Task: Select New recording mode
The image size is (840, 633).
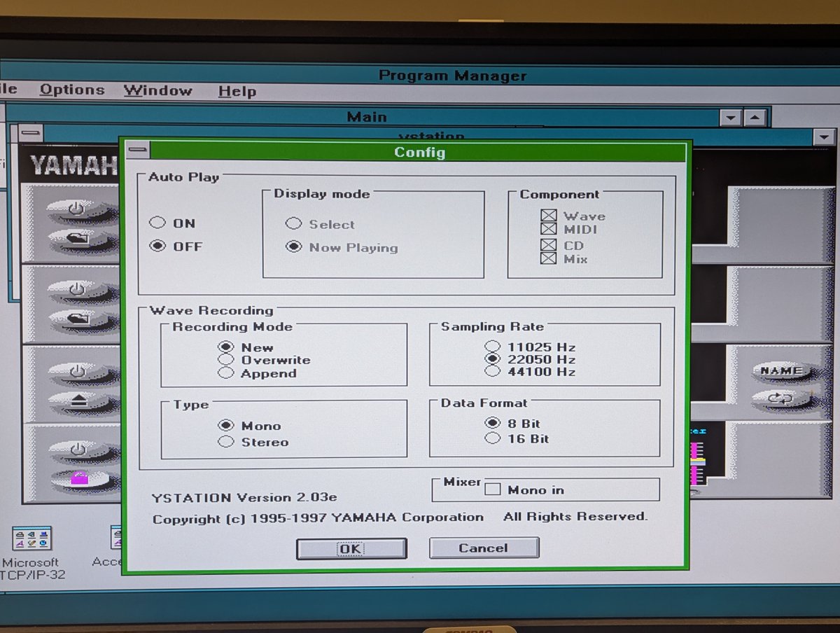Action: 246,347
